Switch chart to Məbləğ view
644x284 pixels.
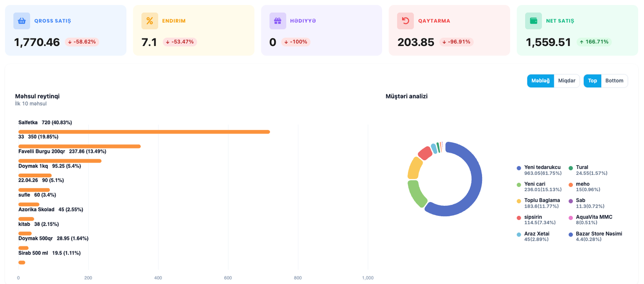click(x=540, y=81)
